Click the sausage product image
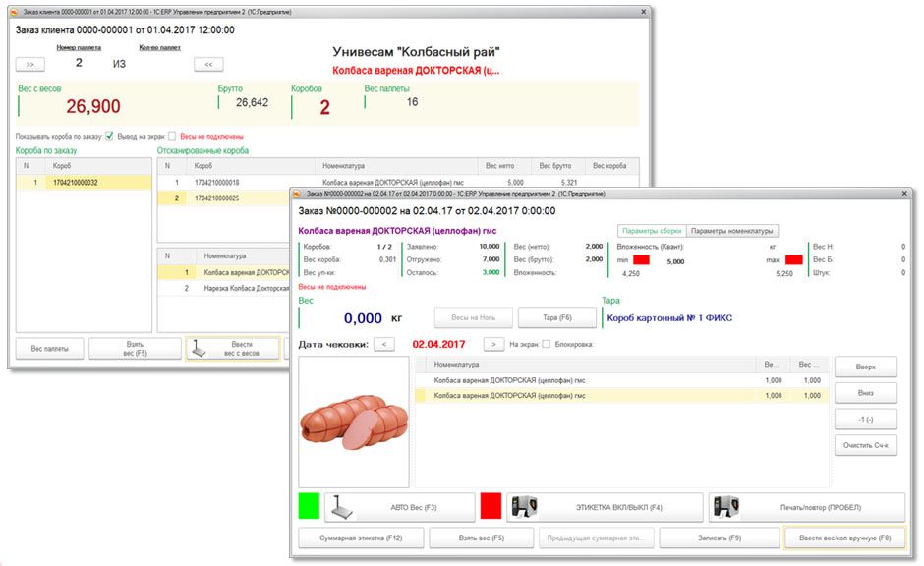The height and width of the screenshot is (566, 924). click(354, 422)
